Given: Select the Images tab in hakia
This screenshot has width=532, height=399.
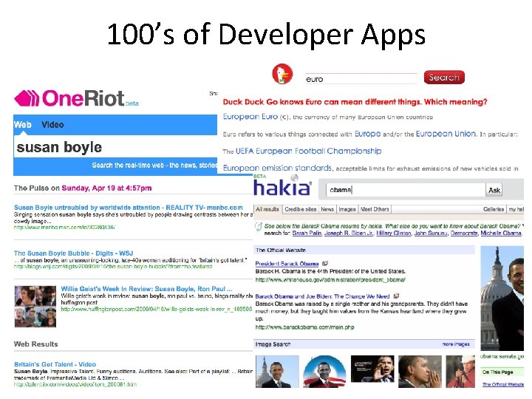Looking at the screenshot, I should pos(347,209).
